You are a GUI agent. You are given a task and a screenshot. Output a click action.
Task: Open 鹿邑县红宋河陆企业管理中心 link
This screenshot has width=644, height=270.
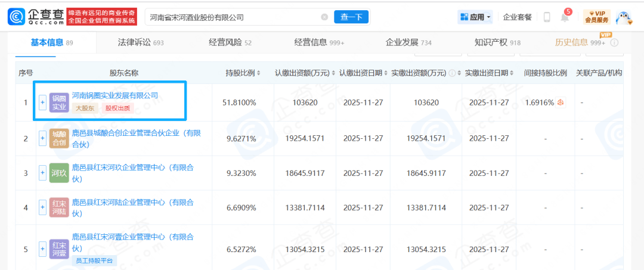132,207
